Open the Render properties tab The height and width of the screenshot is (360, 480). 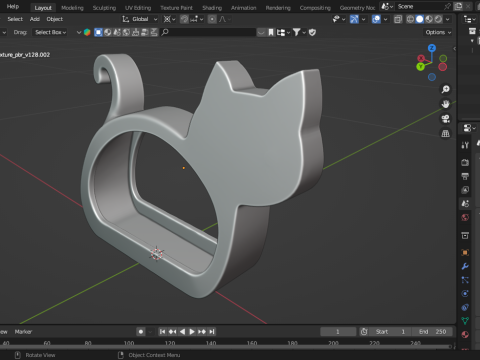coord(465,163)
